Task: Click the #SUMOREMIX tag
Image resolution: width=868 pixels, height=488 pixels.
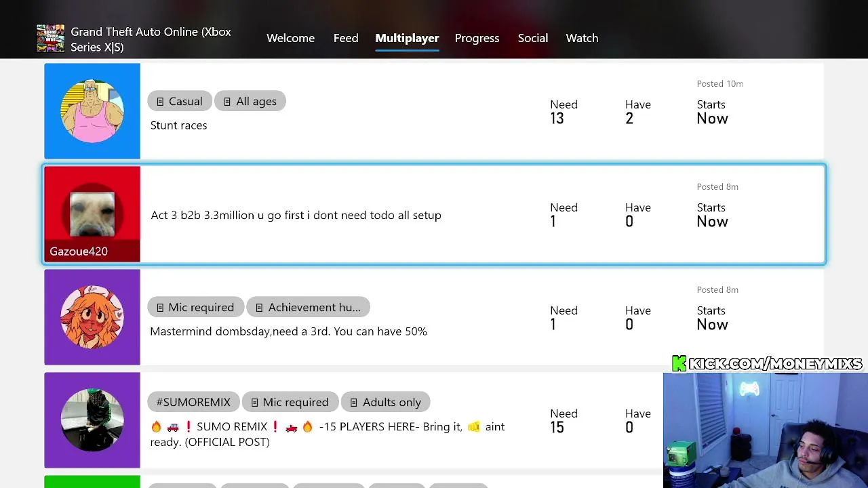Action: (193, 402)
